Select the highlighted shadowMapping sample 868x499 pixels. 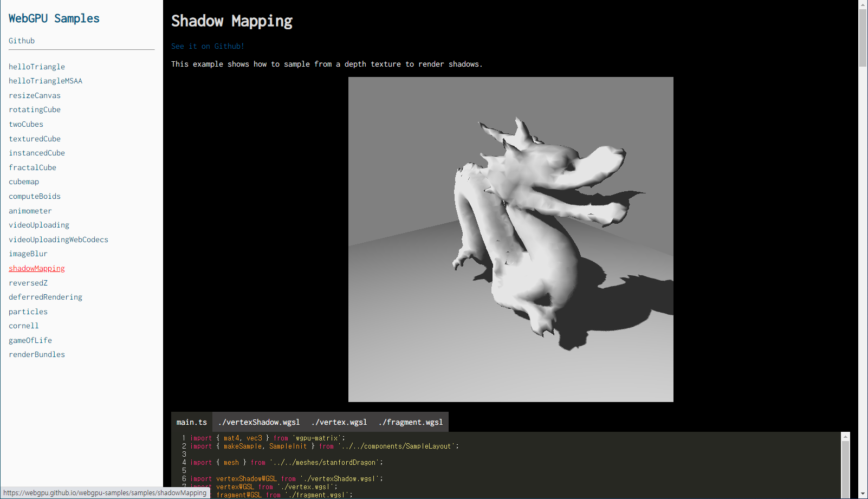pos(37,268)
